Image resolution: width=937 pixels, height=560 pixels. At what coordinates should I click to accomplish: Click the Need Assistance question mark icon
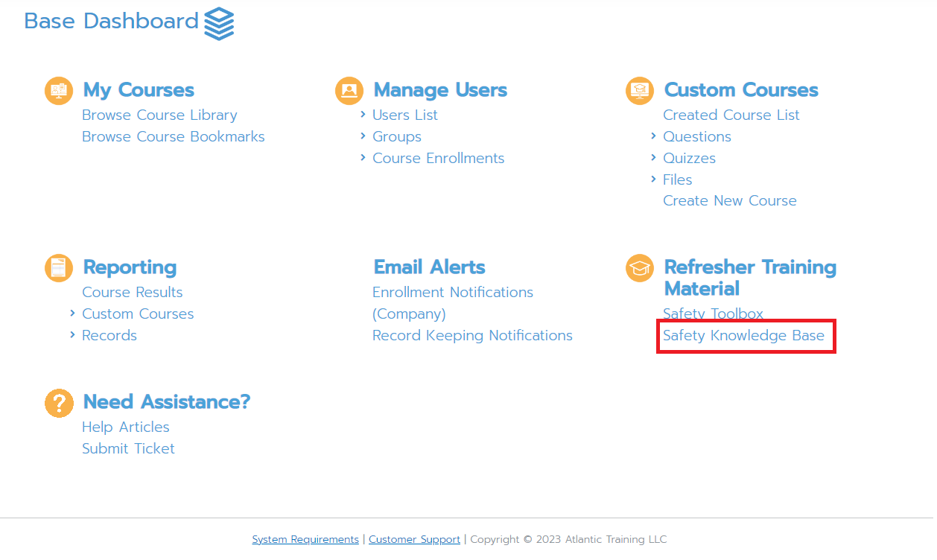click(59, 403)
